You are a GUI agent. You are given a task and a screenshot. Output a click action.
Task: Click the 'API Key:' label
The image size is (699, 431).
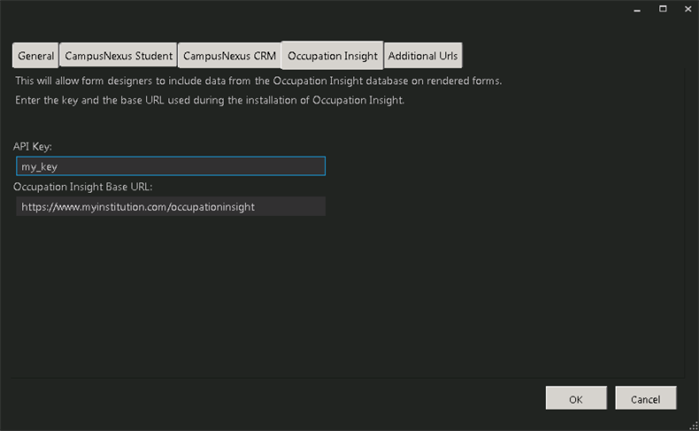[x=33, y=147]
